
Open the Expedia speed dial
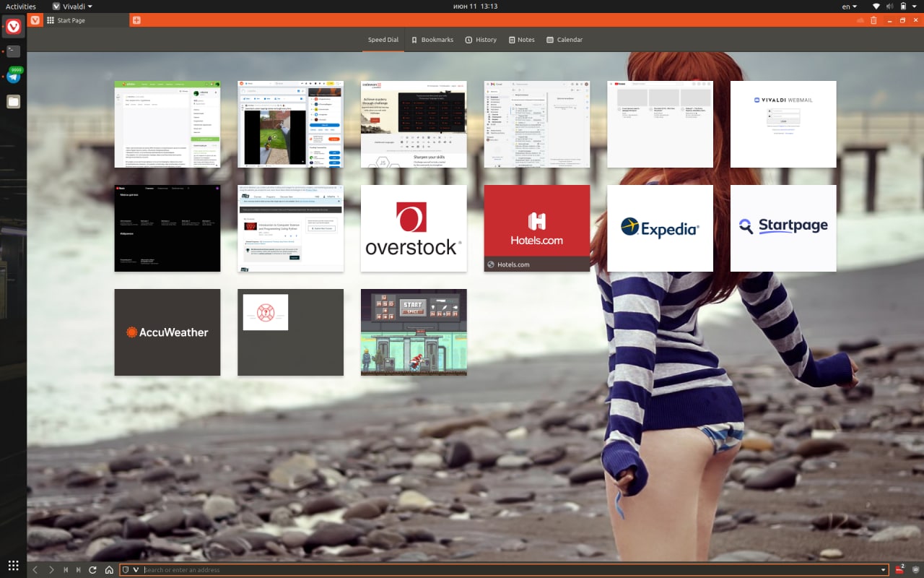tap(661, 228)
